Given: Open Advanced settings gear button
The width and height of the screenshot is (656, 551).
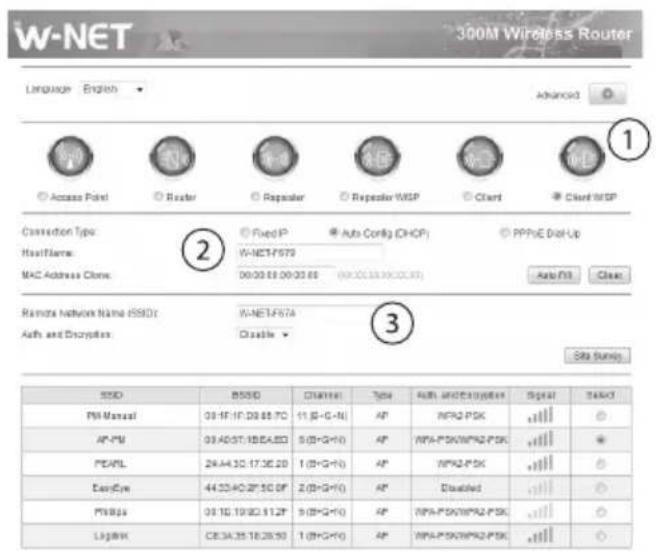Looking at the screenshot, I should pyautogui.click(x=607, y=94).
